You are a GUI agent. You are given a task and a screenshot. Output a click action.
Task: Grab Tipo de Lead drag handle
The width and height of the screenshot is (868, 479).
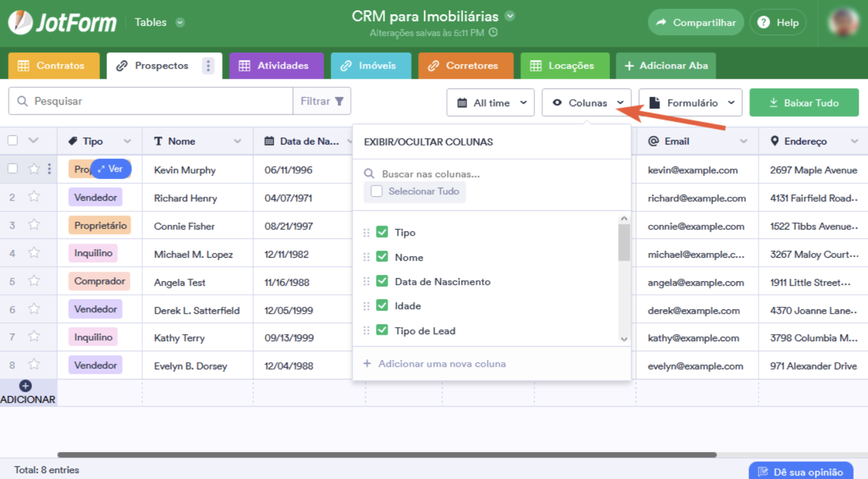click(x=367, y=331)
